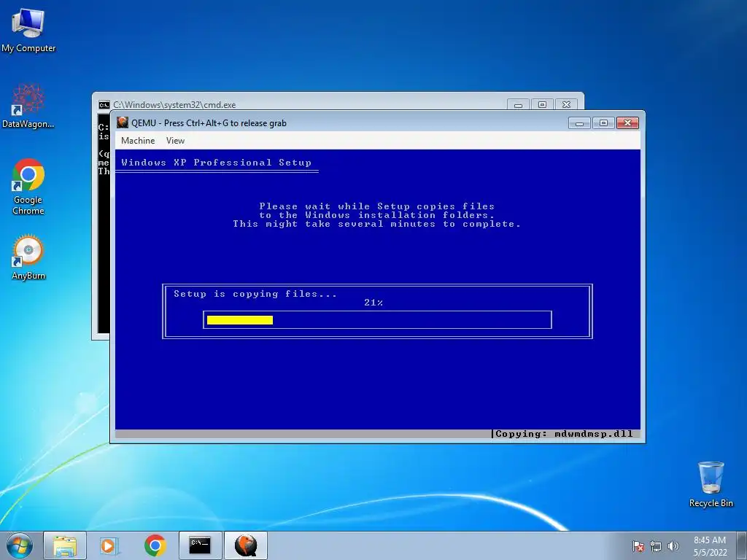
Task: Open the network tray icon
Action: [x=656, y=546]
